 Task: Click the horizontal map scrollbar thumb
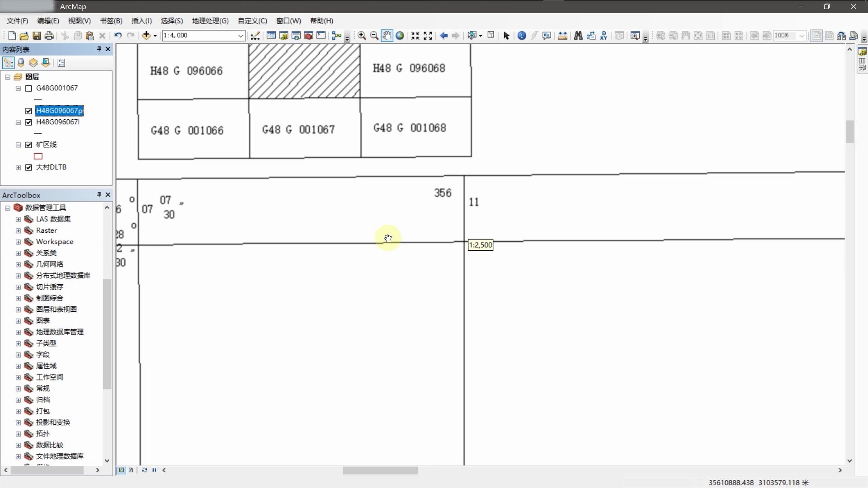[380, 470]
